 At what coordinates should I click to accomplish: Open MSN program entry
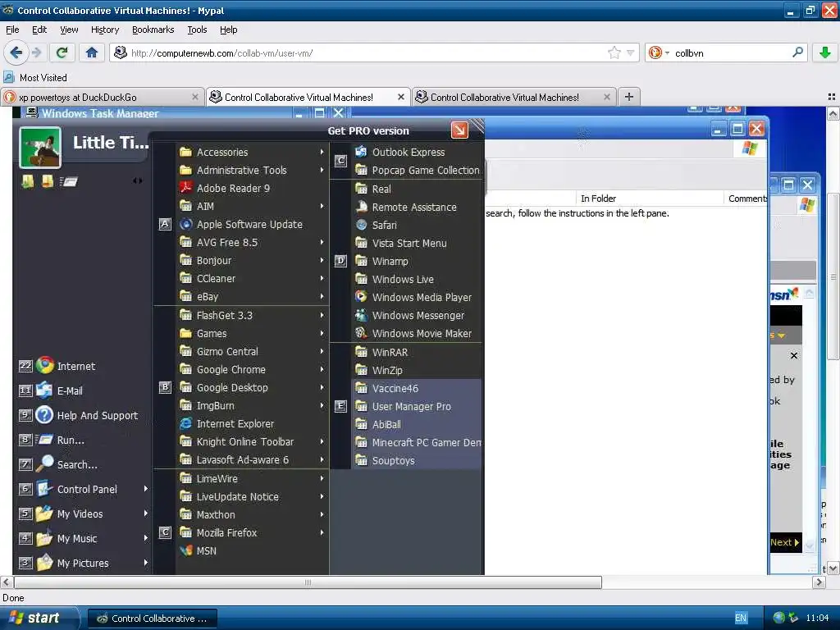206,550
